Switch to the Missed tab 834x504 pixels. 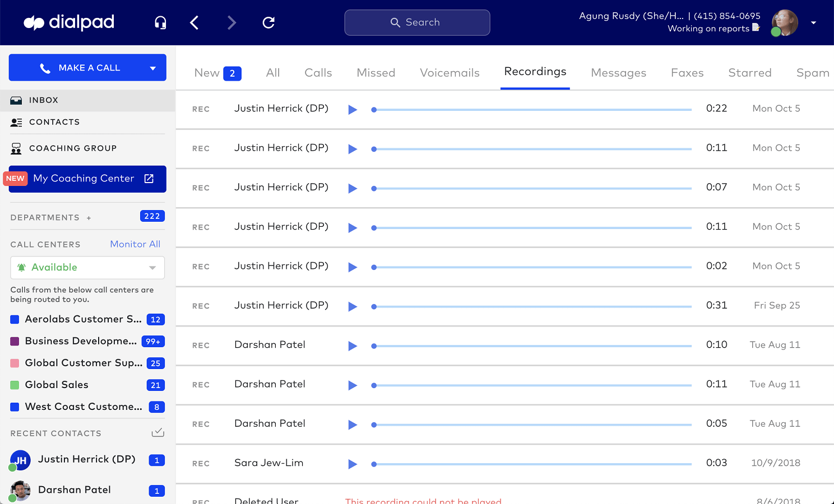click(376, 73)
